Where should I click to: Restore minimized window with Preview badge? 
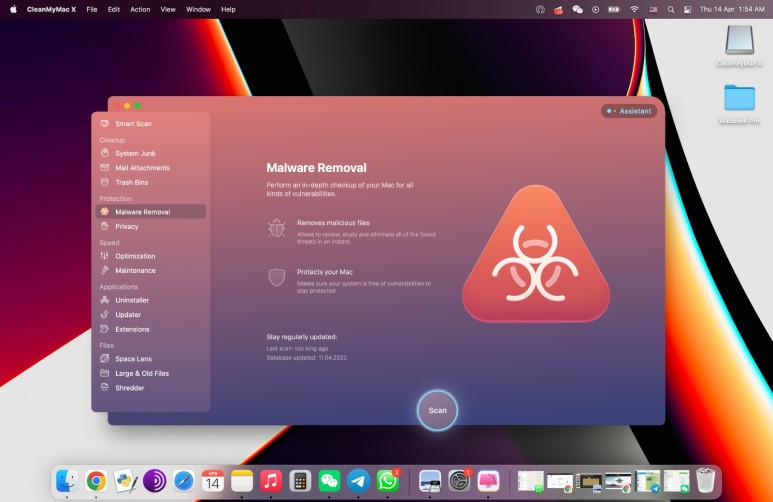pyautogui.click(x=589, y=481)
